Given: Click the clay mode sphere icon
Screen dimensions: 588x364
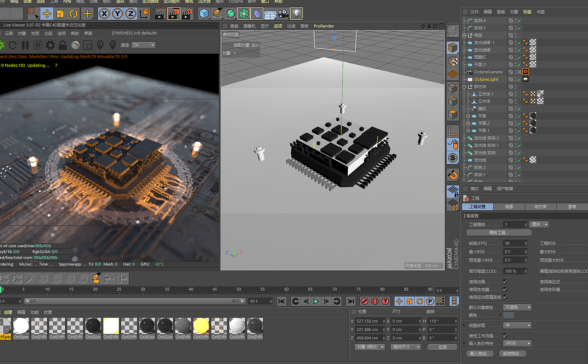Looking at the screenshot, I should click(x=75, y=45).
